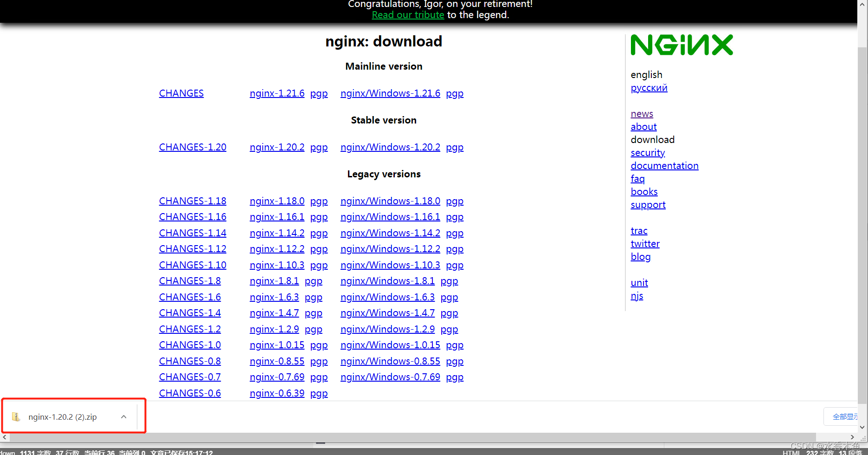
Task: Open the news page
Action: click(x=642, y=114)
